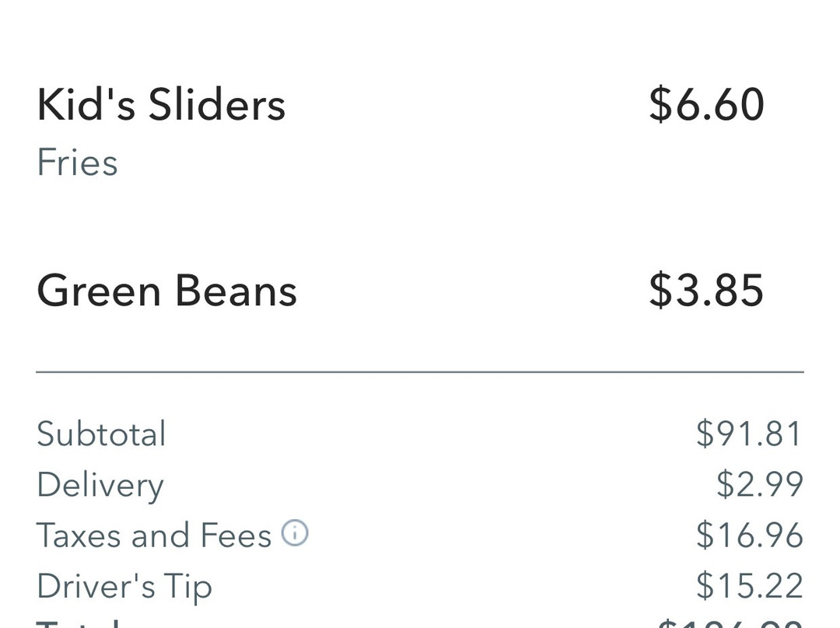The width and height of the screenshot is (840, 628).
Task: Tap the $16.96 taxes amount
Action: pyautogui.click(x=750, y=535)
